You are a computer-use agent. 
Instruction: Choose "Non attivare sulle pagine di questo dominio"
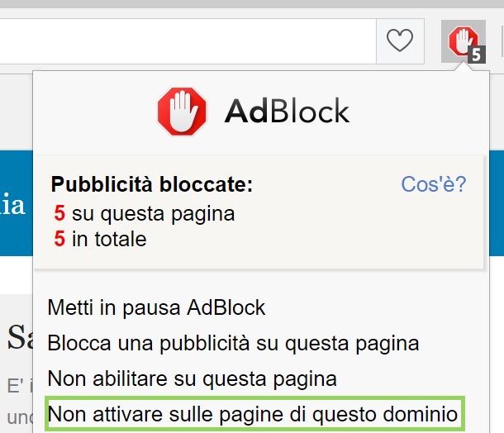pos(254,414)
